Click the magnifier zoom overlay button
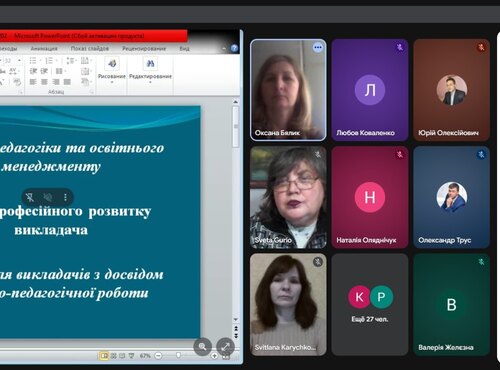Image resolution: width=500 pixels, height=370 pixels. coord(202,347)
